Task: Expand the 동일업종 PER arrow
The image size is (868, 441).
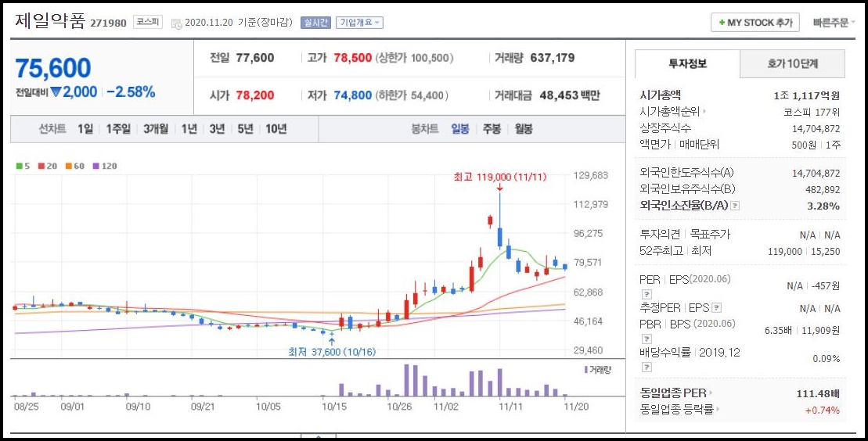Action: tap(711, 393)
